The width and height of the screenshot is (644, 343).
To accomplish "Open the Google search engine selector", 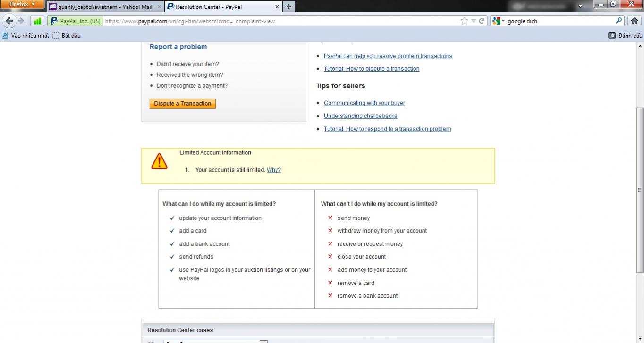I will coord(499,21).
